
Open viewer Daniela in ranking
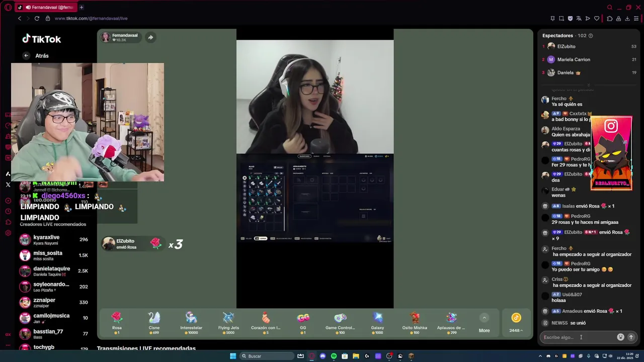589,72
